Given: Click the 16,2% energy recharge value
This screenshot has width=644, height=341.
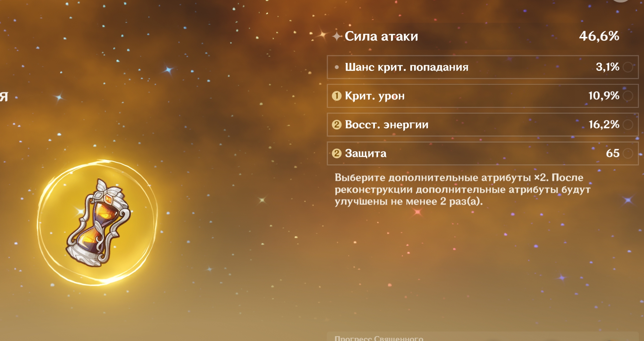Looking at the screenshot, I should pos(604,125).
